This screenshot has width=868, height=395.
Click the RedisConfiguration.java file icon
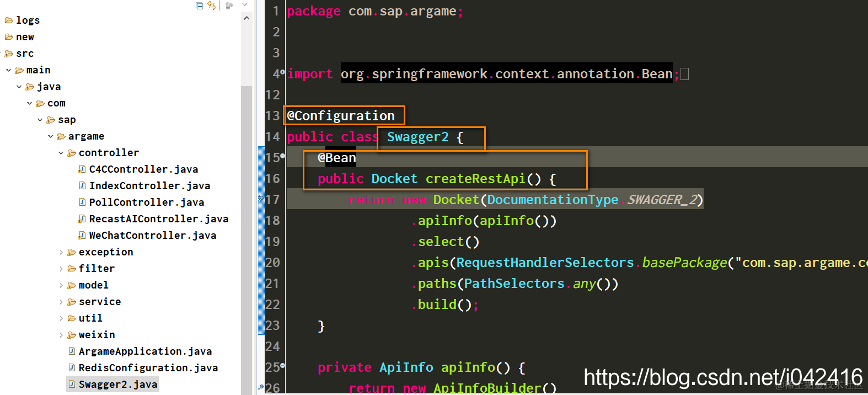72,367
